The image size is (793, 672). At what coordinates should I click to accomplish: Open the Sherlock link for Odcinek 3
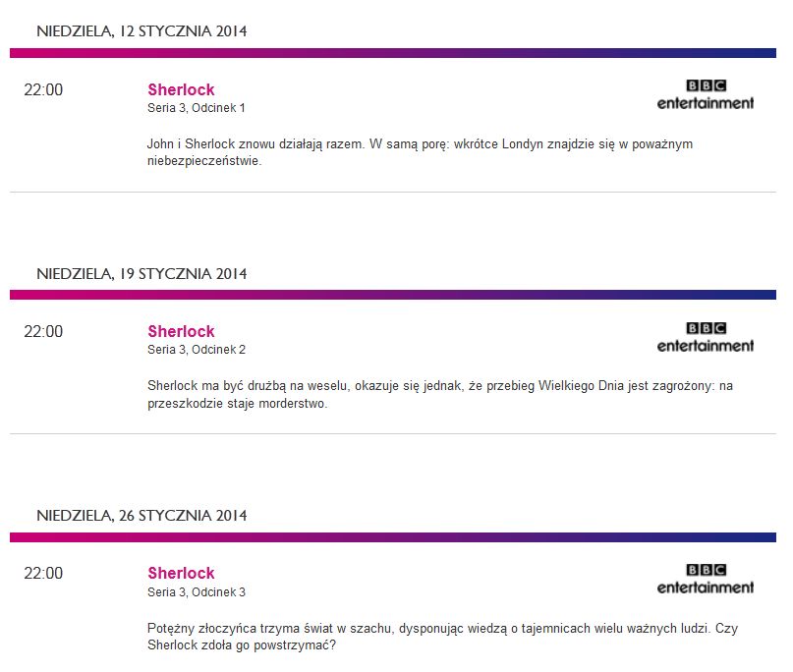coord(181,574)
